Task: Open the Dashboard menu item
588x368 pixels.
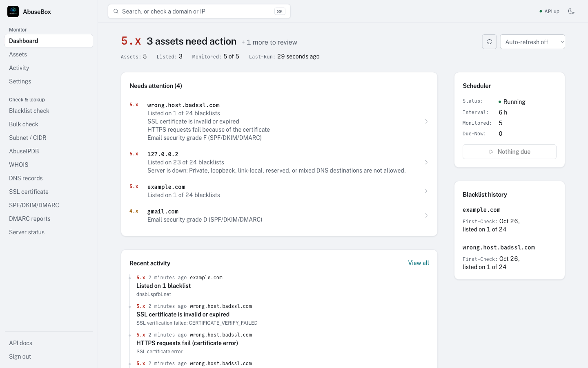Action: tap(49, 41)
